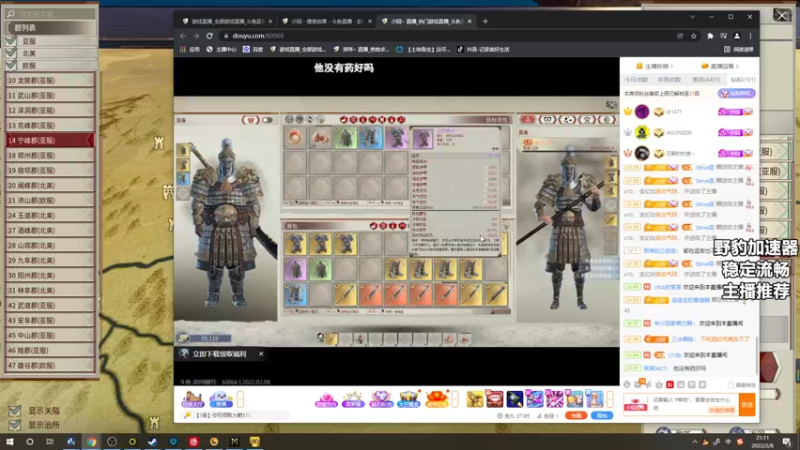Click crown icon in chat toolbar

tap(659, 385)
